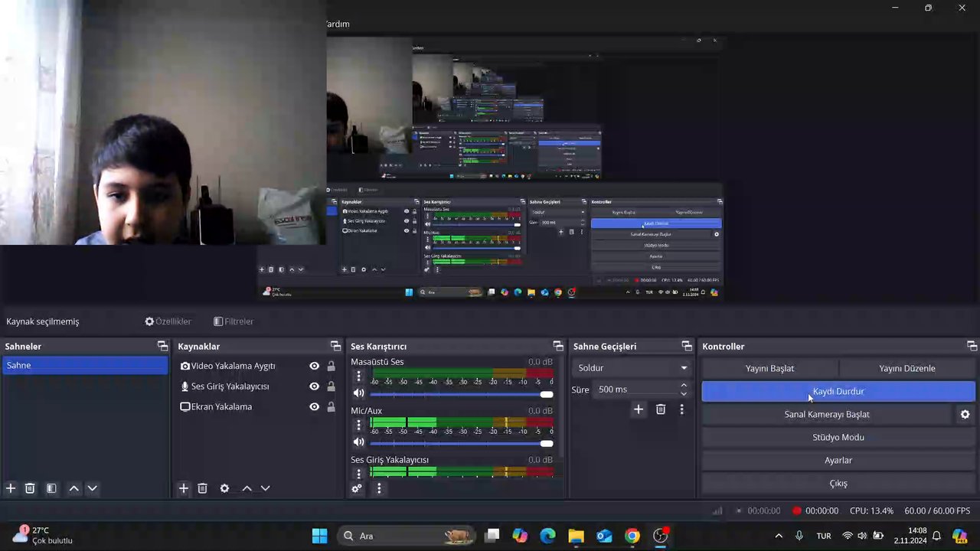The height and width of the screenshot is (551, 980).
Task: Remove the transition using the Sahne Geçişleri trash icon
Action: 661,409
